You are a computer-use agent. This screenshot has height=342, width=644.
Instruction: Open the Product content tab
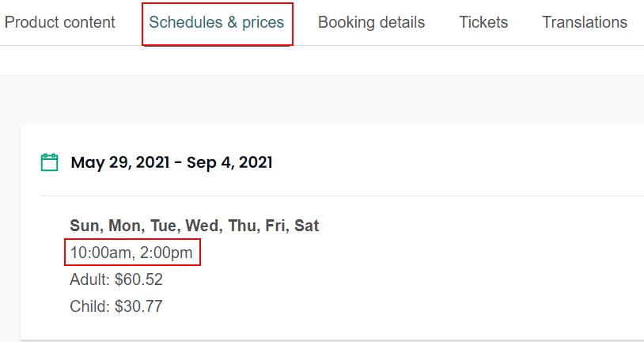(x=60, y=22)
